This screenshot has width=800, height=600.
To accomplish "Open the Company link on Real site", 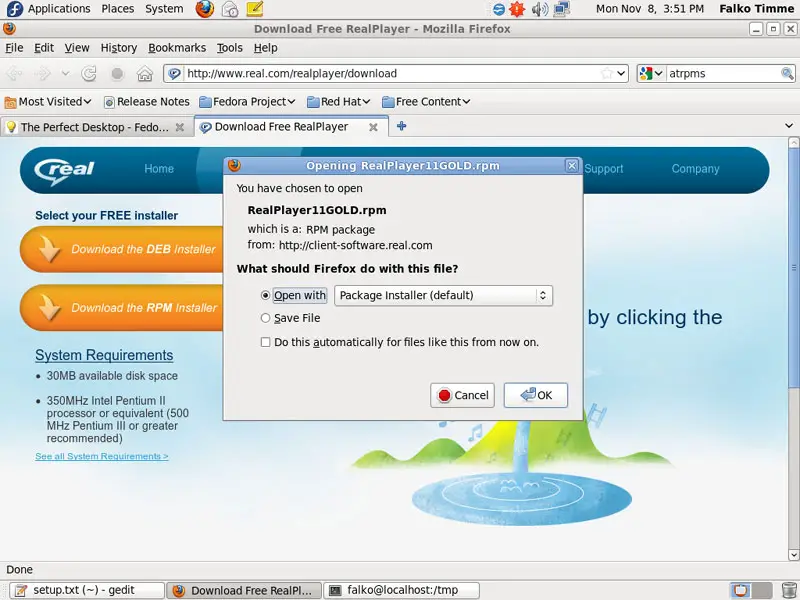I will (695, 169).
